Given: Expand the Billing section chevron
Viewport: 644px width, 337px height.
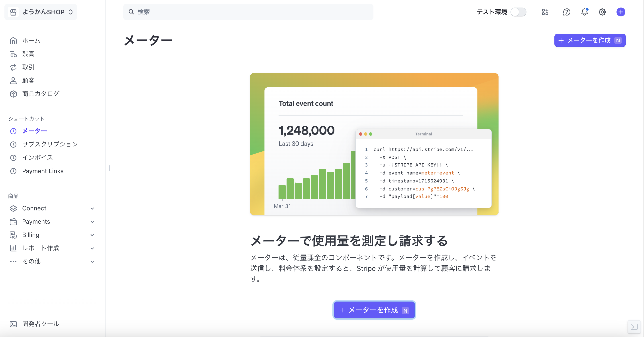Looking at the screenshot, I should coord(92,235).
